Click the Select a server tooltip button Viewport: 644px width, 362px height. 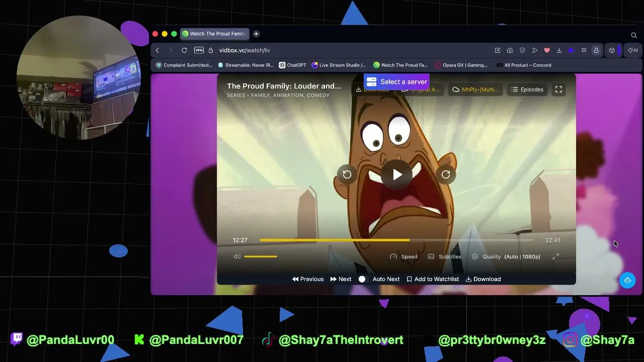pos(396,82)
